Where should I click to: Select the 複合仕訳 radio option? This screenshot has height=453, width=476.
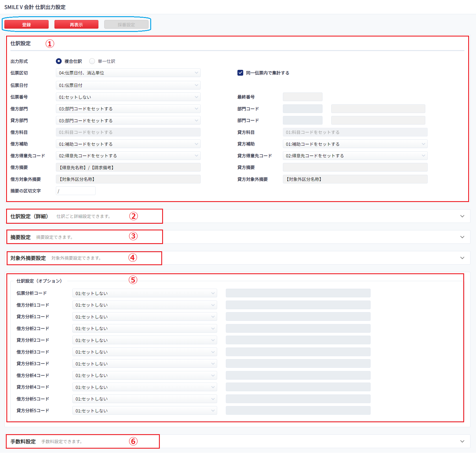(59, 61)
